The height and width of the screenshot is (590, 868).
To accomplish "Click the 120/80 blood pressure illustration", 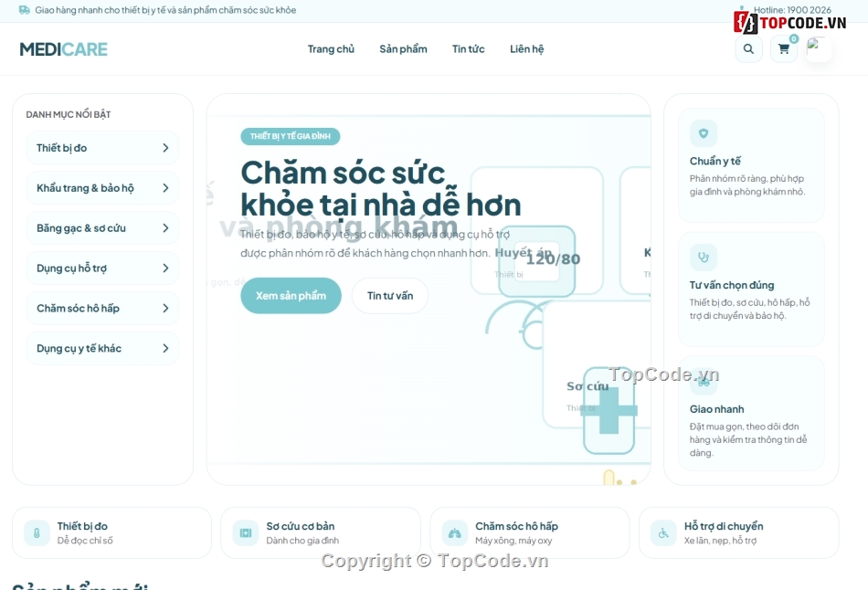I will click(537, 261).
